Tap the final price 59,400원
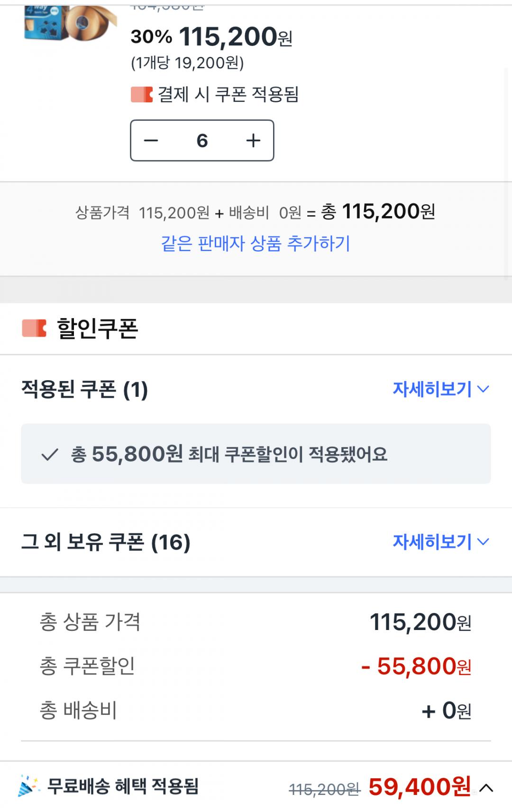Viewport: 512px width, 812px height. pos(419,787)
